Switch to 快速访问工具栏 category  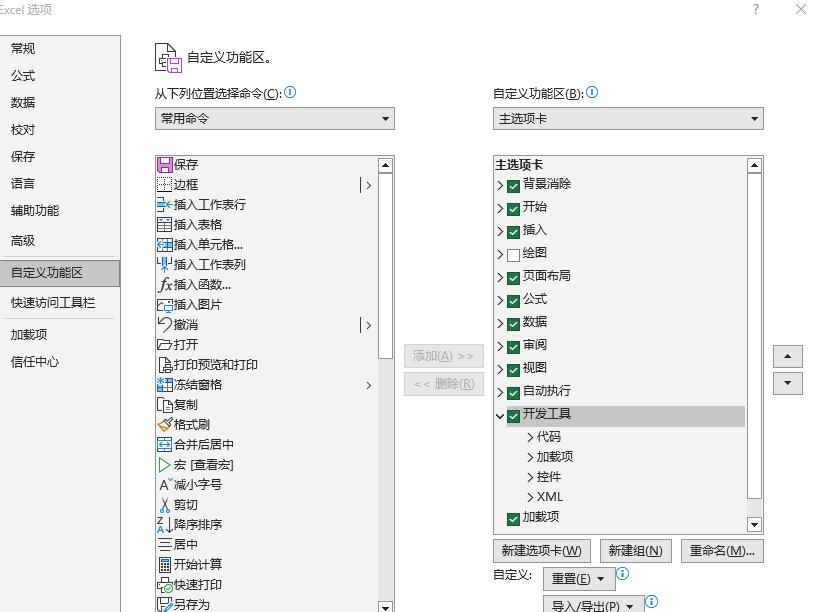[x=53, y=303]
